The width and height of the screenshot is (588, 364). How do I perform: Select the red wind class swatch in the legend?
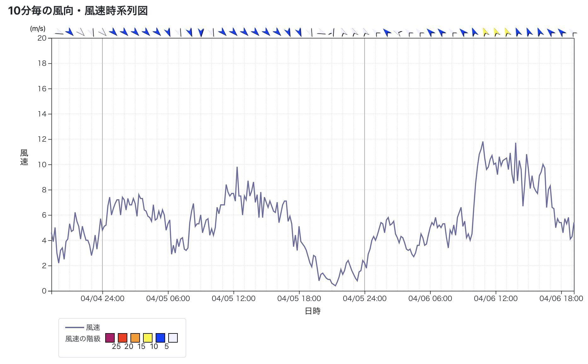[123, 338]
